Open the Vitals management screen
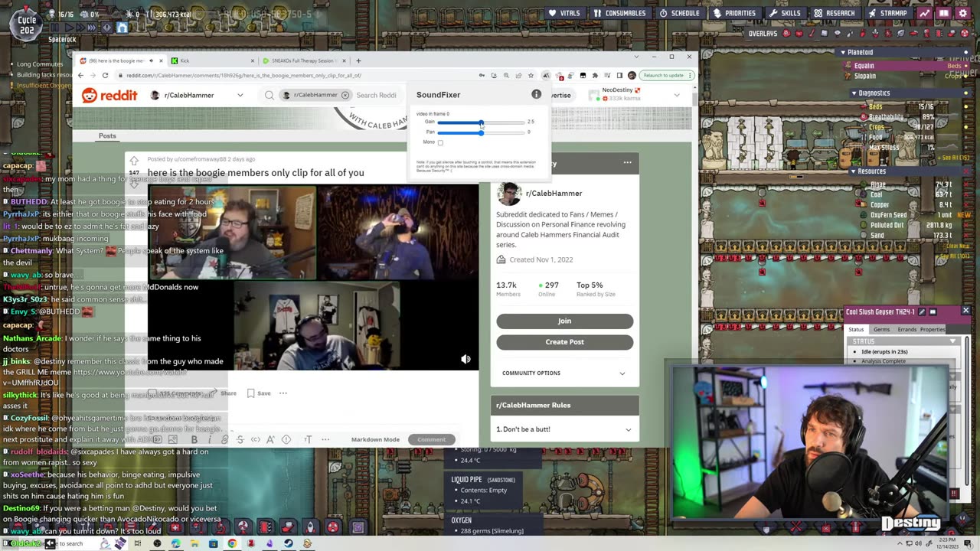 (x=564, y=13)
